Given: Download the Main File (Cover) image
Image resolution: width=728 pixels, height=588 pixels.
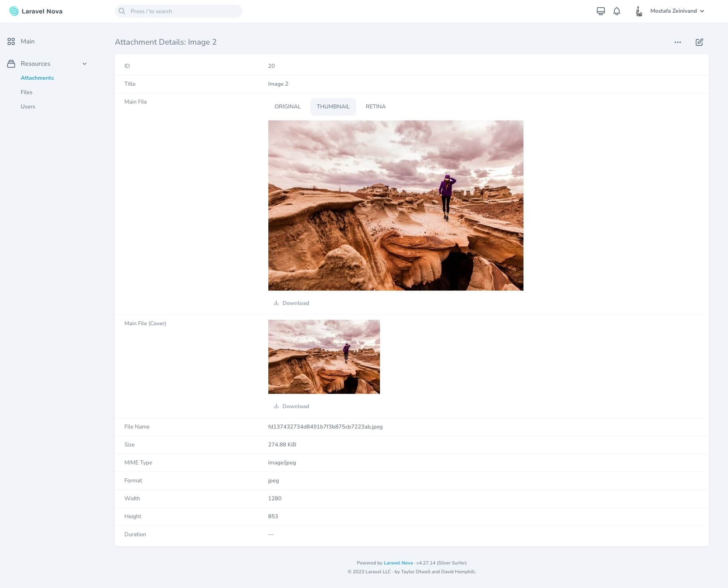Looking at the screenshot, I should pyautogui.click(x=291, y=406).
